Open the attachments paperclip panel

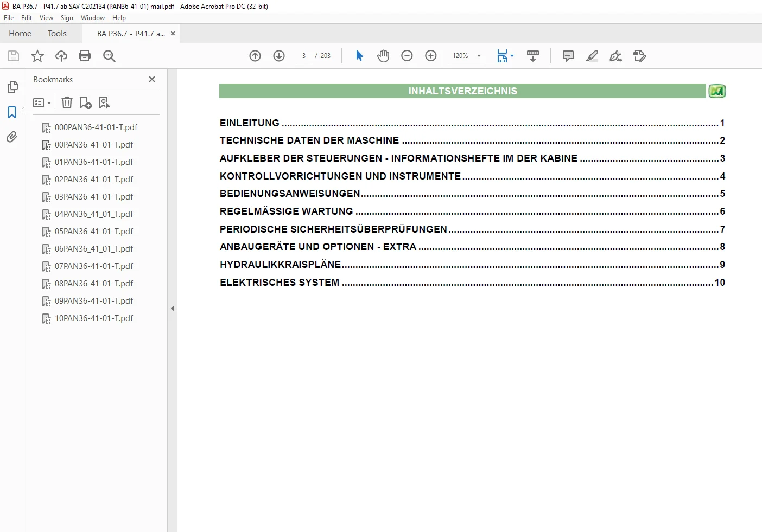[x=12, y=137]
